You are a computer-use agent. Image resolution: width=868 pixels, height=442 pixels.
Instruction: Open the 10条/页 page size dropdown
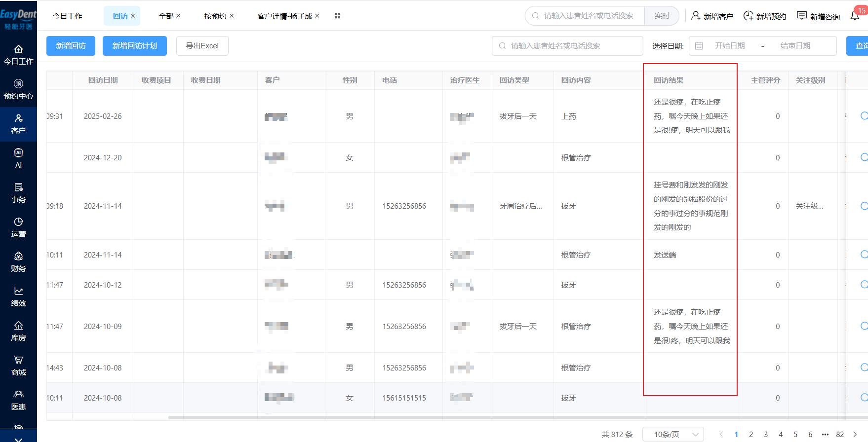tap(673, 434)
